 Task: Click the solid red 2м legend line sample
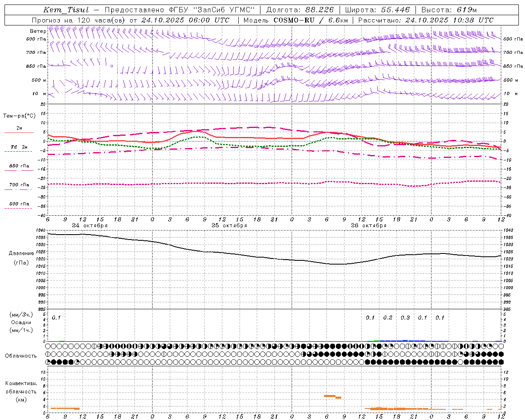tap(19, 133)
